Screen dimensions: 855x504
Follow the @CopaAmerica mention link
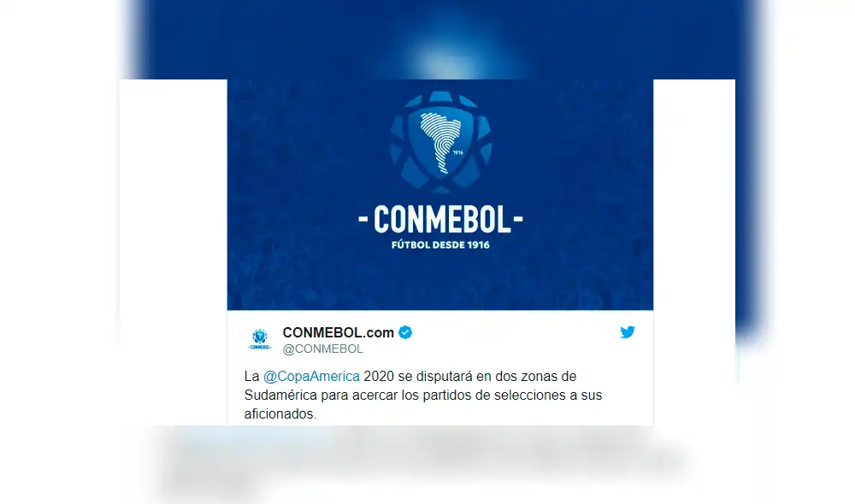coord(311,377)
